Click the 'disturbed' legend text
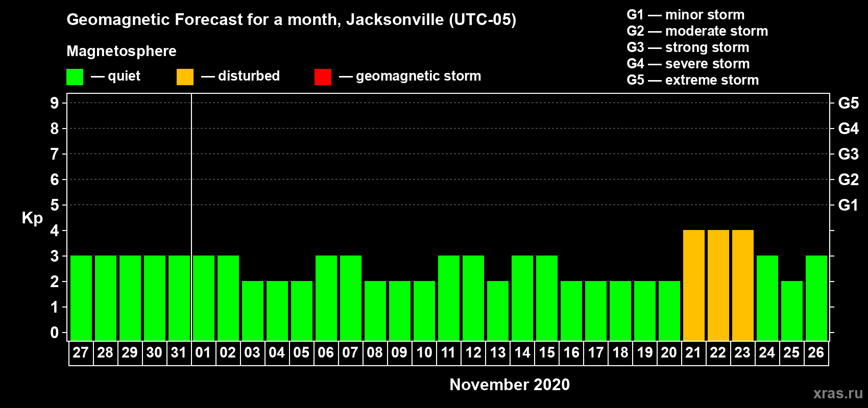868x408 pixels. (x=249, y=76)
